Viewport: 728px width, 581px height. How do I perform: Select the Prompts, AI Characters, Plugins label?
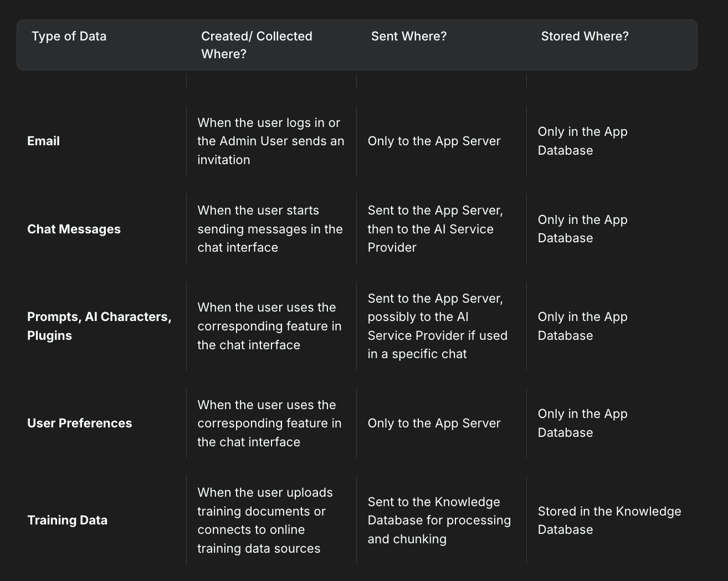coord(99,326)
